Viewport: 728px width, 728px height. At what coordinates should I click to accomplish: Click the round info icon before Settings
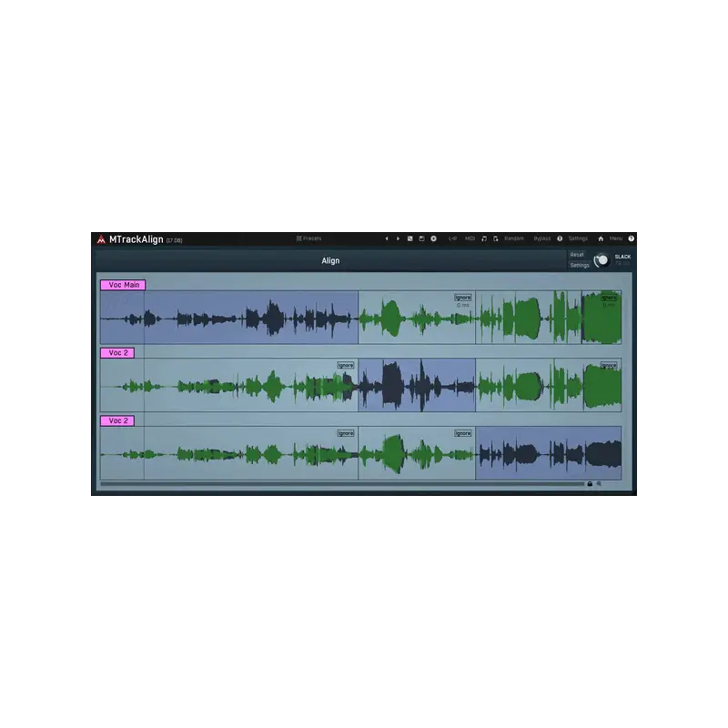pos(560,238)
